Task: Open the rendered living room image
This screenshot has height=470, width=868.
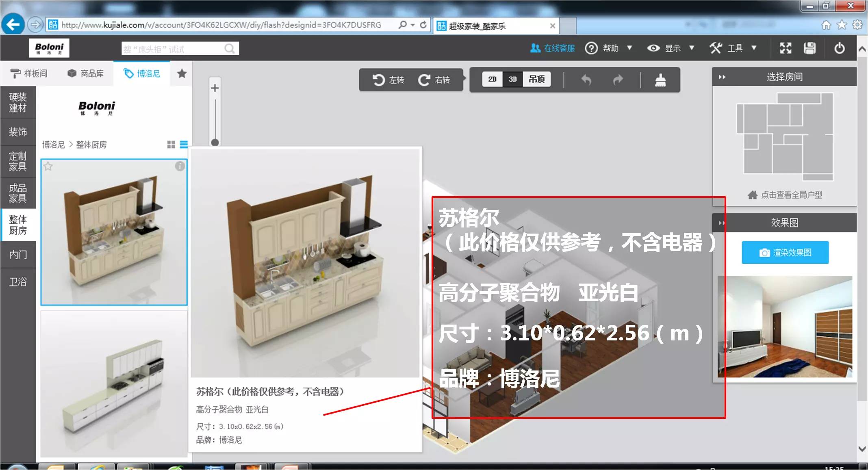Action: 785,327
